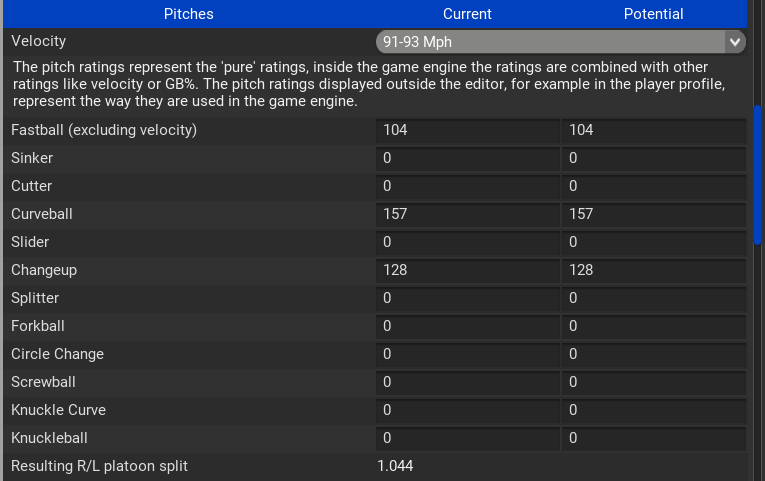765x481 pixels.
Task: Click the Changeup potential rating field
Action: point(654,270)
